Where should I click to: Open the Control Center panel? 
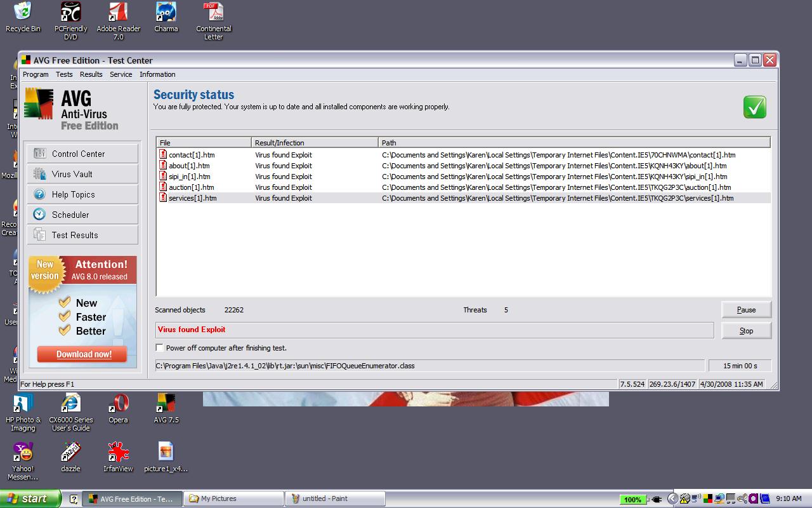82,154
